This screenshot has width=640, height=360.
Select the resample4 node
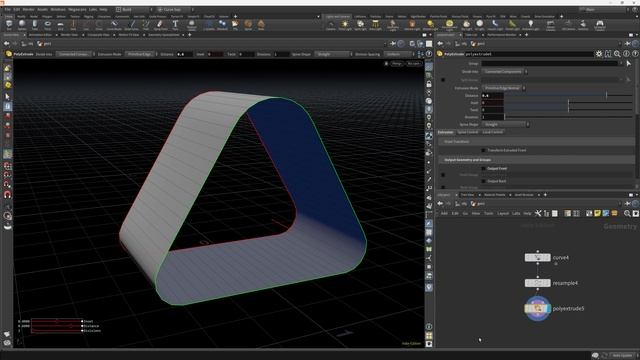(x=538, y=283)
